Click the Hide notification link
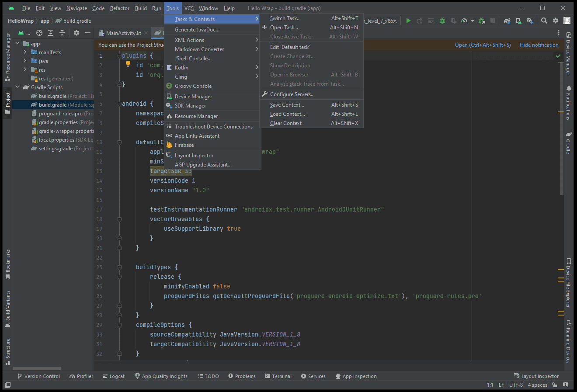Viewport: 577px width, 392px height. coord(539,45)
